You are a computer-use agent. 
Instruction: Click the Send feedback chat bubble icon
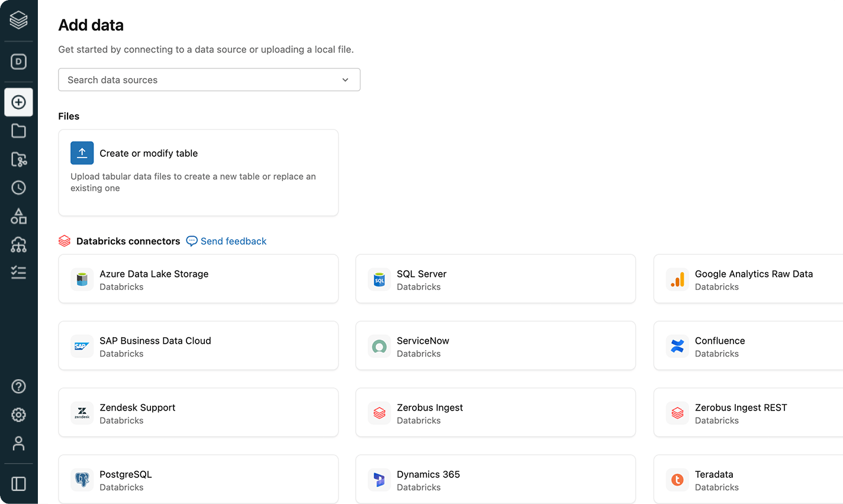(192, 241)
